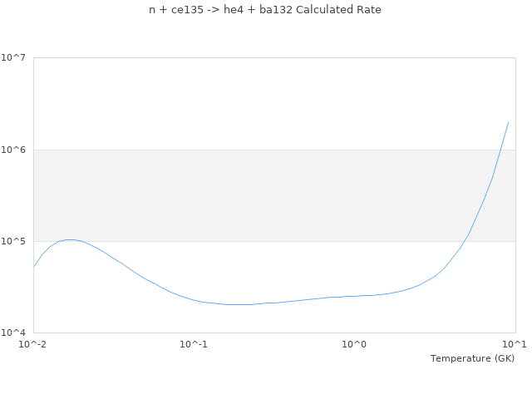Click the curve where it crosses 10^5 rising
Screen dimensions: 532x399
pos(465,241)
